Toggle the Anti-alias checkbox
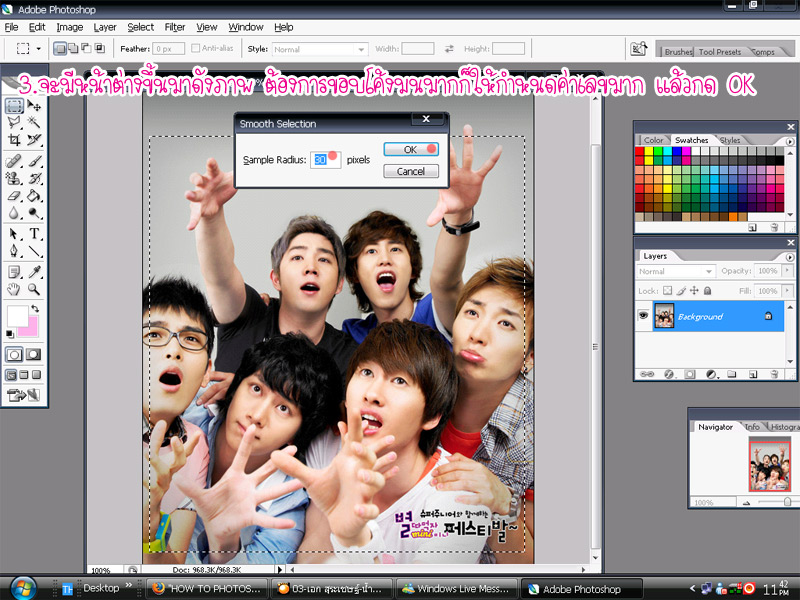The height and width of the screenshot is (600, 800). [x=196, y=48]
